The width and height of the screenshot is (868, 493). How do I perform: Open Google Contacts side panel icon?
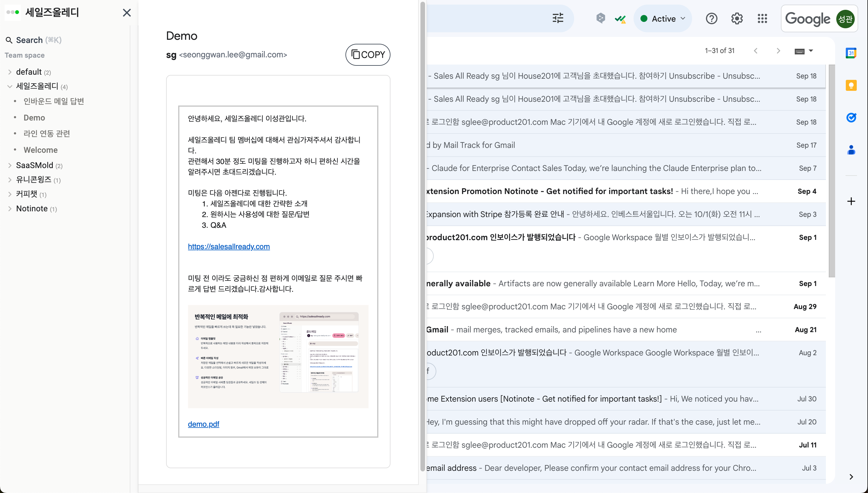pyautogui.click(x=851, y=150)
